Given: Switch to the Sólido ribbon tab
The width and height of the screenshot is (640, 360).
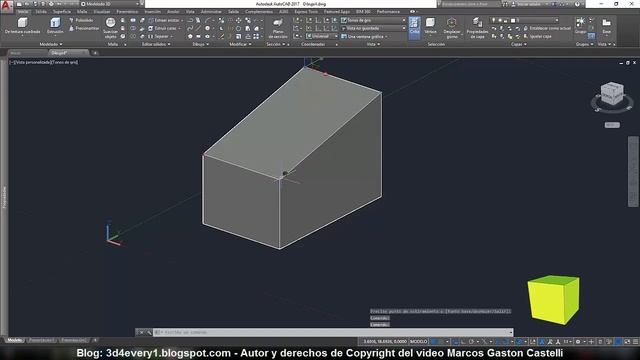Looking at the screenshot, I should [x=41, y=12].
